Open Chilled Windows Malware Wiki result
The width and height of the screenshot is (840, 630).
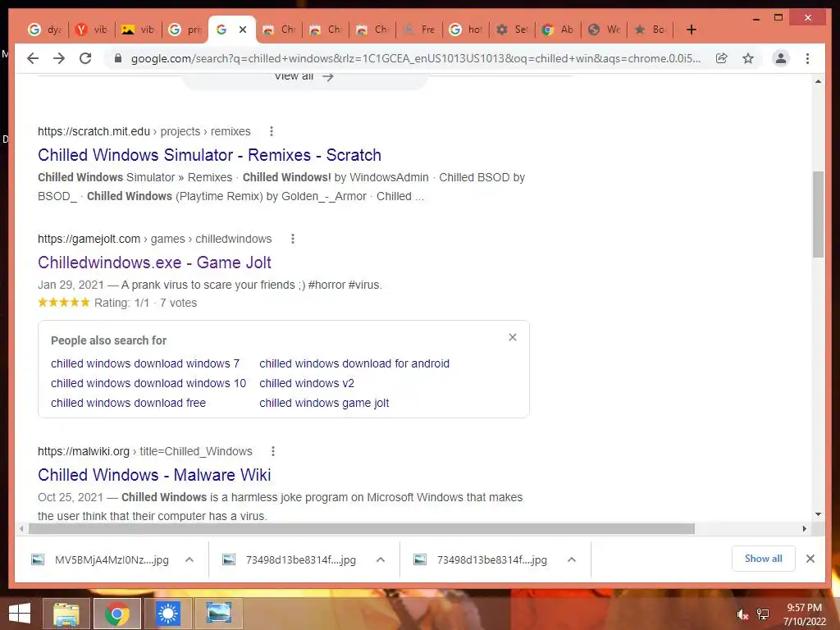[x=154, y=475]
